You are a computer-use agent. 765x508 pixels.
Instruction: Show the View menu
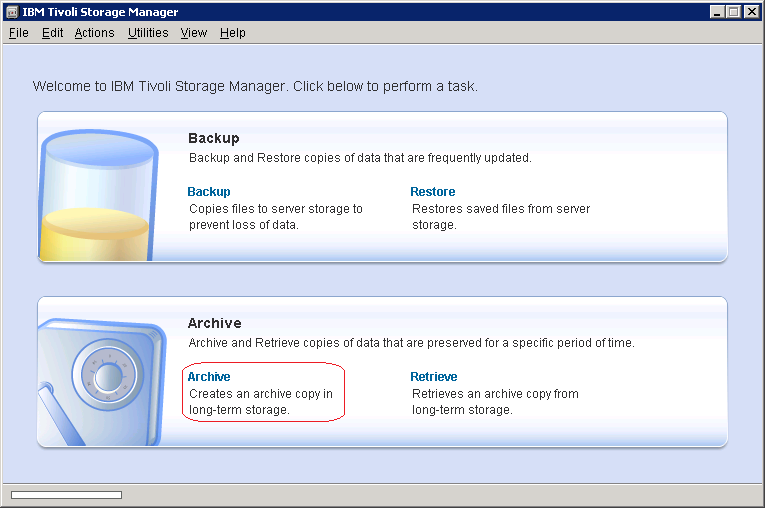click(x=194, y=33)
